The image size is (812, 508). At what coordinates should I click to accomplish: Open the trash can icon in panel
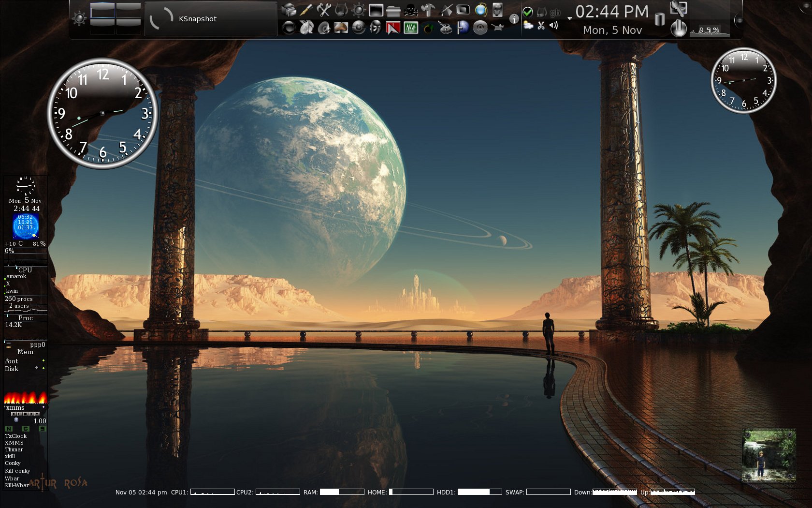(659, 19)
